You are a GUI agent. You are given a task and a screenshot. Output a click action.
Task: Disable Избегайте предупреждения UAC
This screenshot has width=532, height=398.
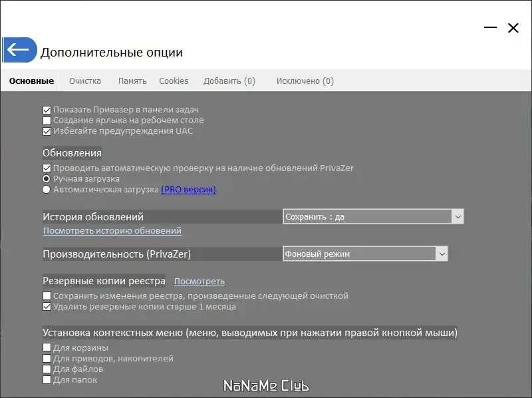point(47,131)
